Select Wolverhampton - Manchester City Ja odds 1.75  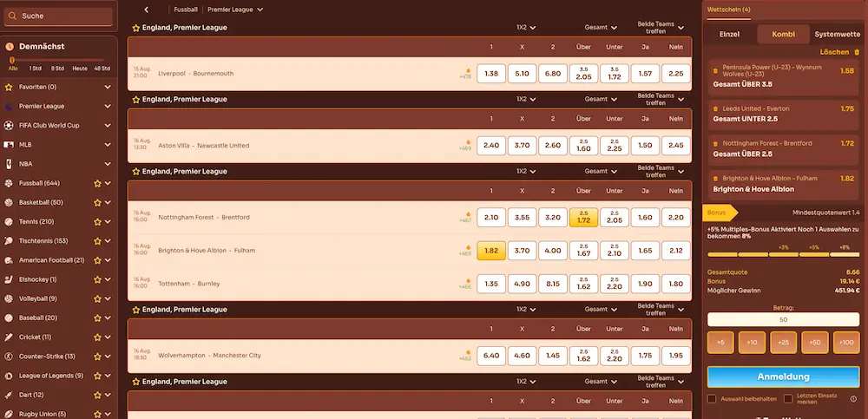(645, 356)
